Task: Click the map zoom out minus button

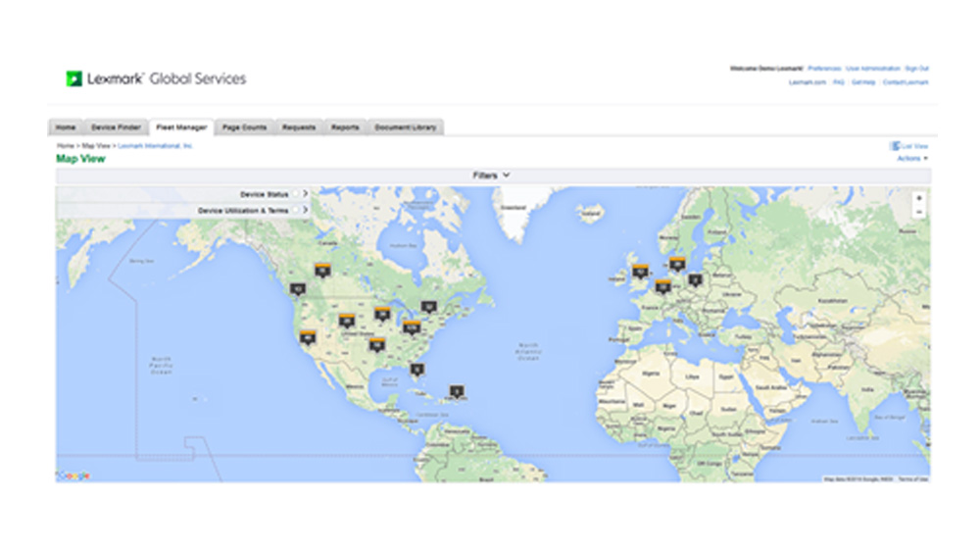Action: [919, 212]
